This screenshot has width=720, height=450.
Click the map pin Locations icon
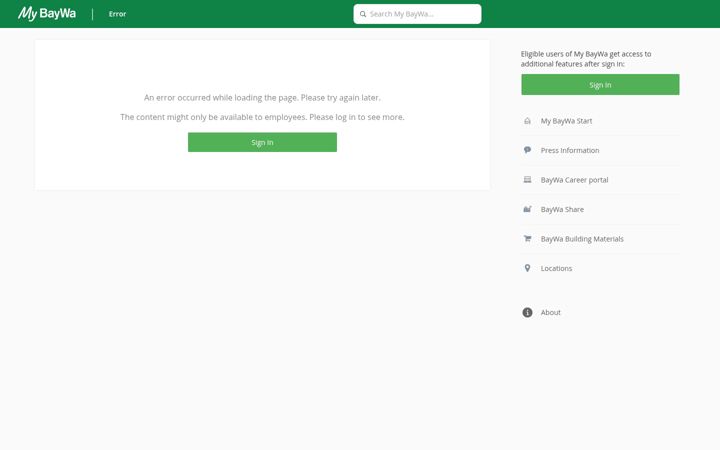tap(527, 268)
